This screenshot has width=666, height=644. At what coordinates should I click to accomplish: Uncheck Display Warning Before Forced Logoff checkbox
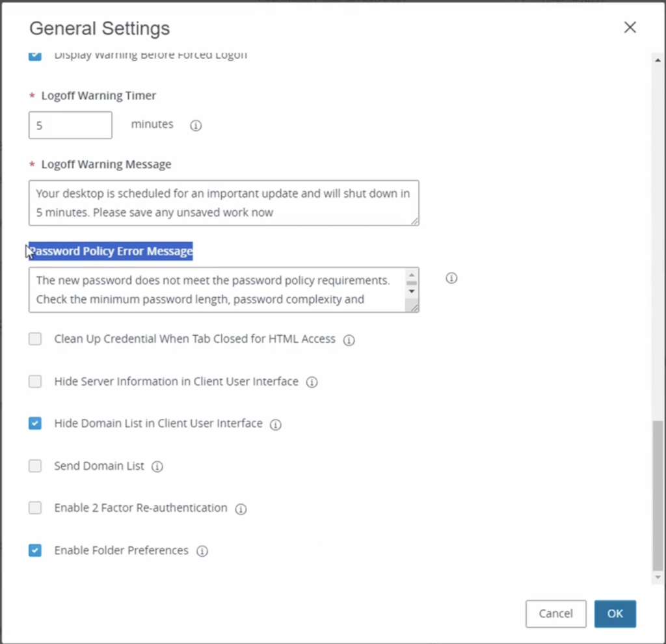click(35, 56)
